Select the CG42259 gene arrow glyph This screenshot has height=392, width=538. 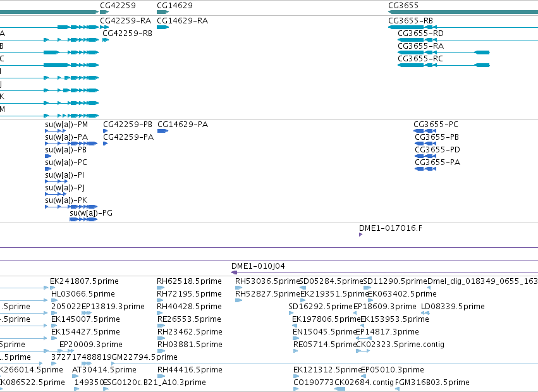[x=104, y=12]
